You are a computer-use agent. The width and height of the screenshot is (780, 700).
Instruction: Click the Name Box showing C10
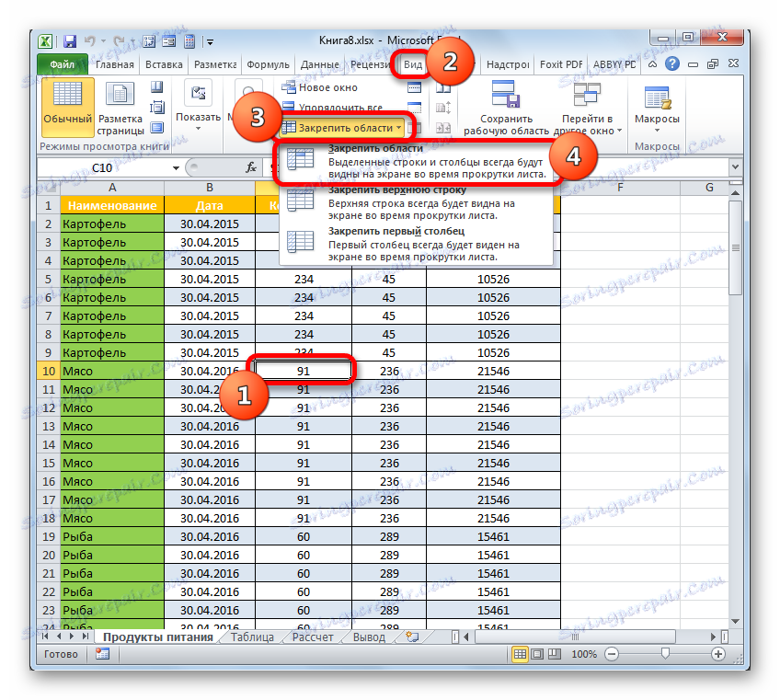(x=104, y=167)
